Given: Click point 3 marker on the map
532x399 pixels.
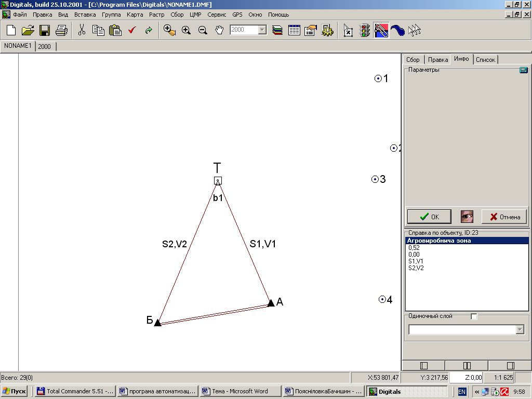Looking at the screenshot, I should pos(375,179).
